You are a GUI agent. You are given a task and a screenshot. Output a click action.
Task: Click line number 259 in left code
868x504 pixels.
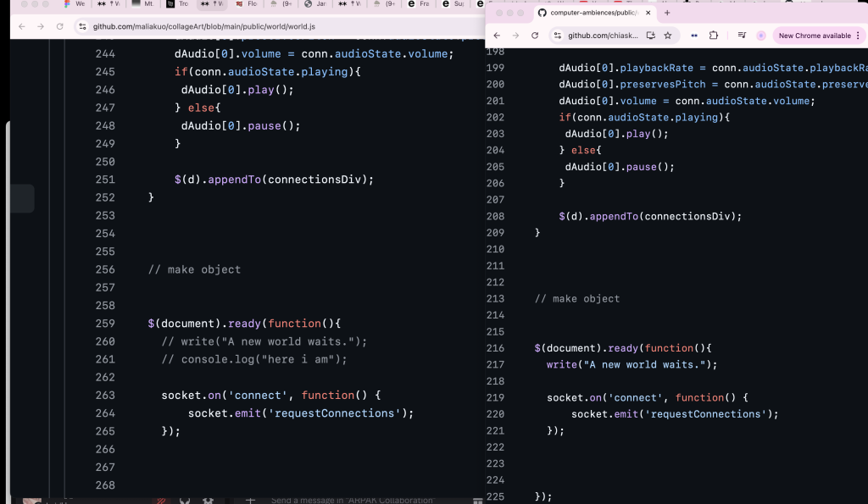pyautogui.click(x=105, y=324)
